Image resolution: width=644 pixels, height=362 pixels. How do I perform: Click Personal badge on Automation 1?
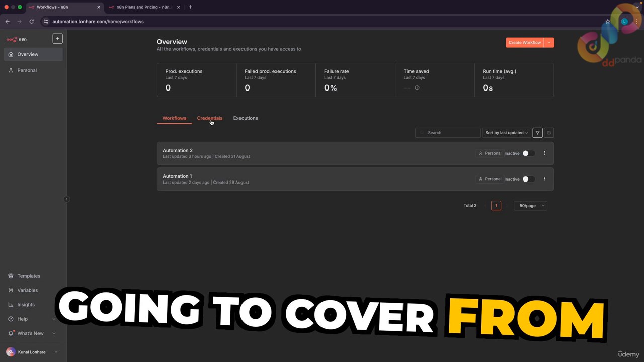490,179
